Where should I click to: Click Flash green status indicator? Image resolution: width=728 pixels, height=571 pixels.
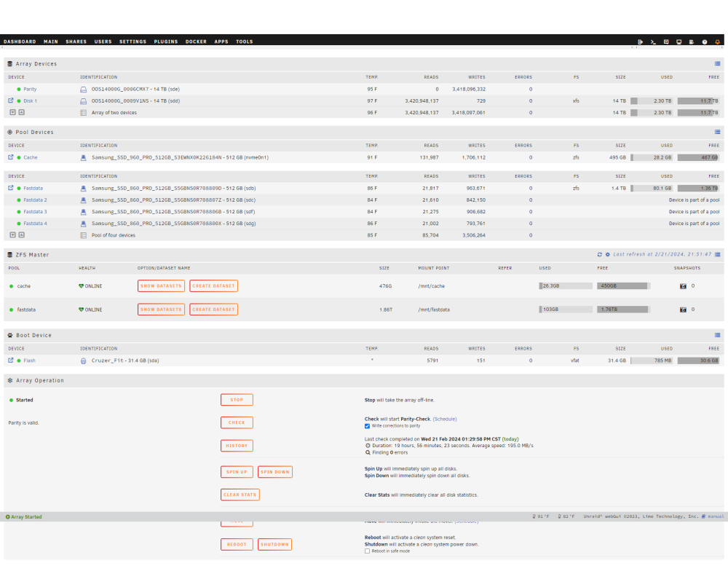click(19, 361)
